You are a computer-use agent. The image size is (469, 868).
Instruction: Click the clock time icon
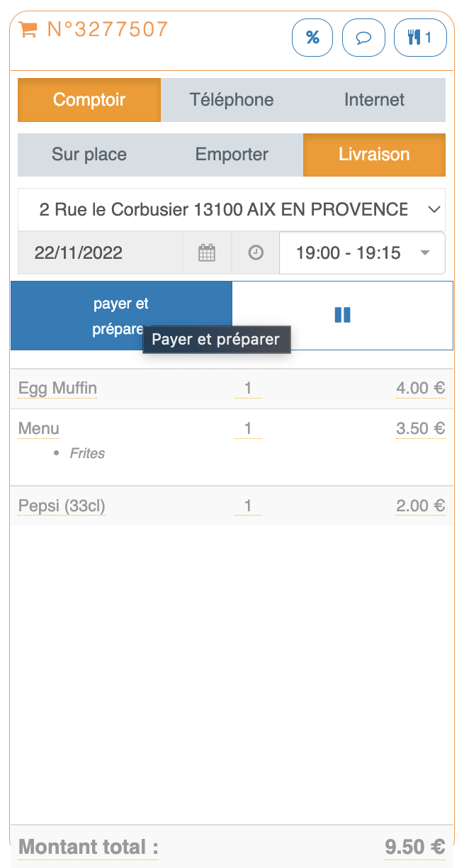[x=256, y=253]
